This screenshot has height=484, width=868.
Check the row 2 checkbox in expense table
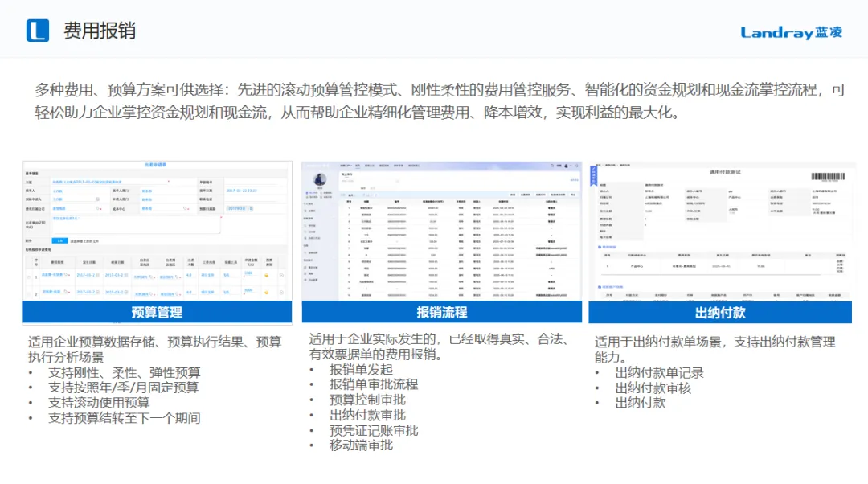(x=30, y=295)
